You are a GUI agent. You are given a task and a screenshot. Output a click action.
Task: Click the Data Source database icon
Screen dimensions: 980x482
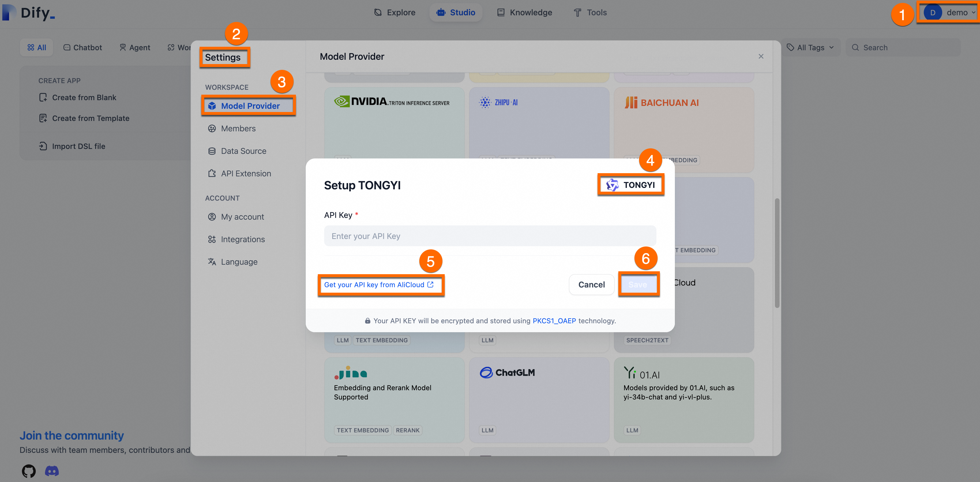click(212, 151)
